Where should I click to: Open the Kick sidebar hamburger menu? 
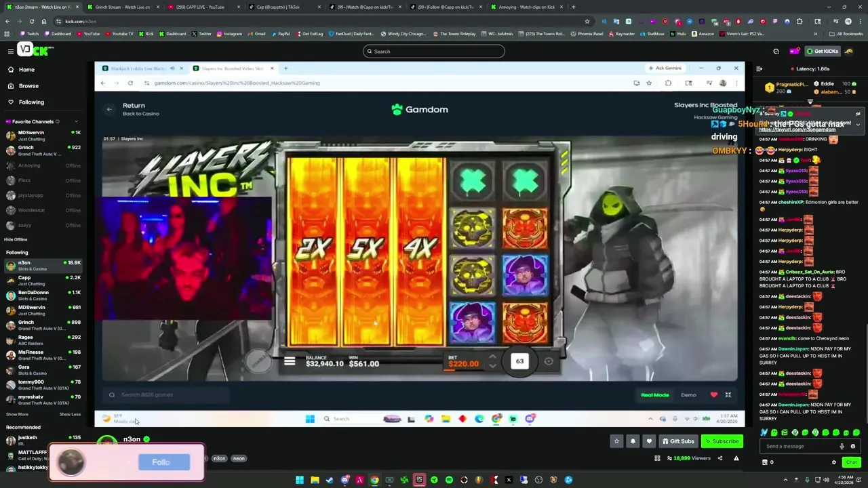coord(10,51)
